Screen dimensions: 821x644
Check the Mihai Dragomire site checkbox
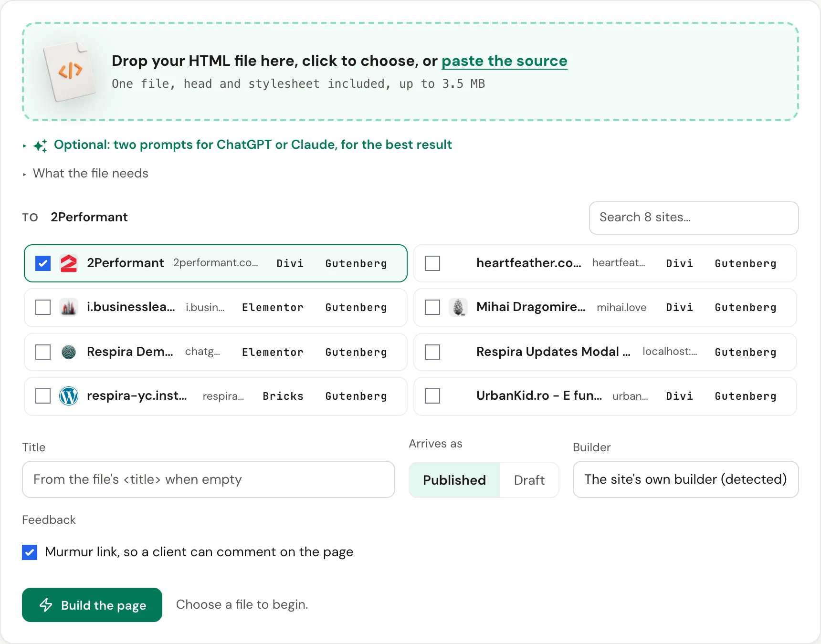tap(432, 307)
